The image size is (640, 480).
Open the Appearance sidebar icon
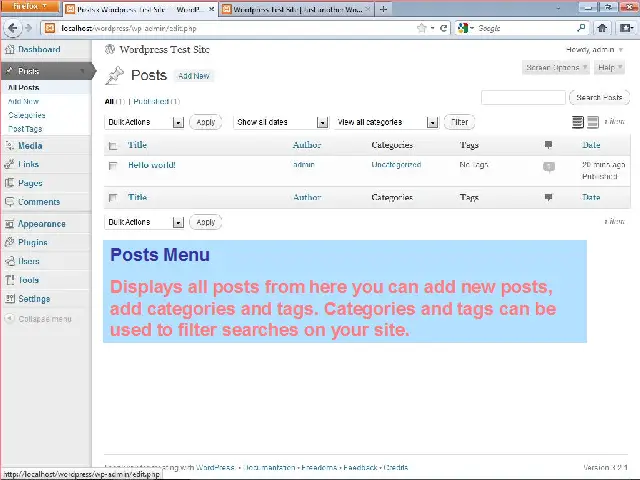coord(9,224)
